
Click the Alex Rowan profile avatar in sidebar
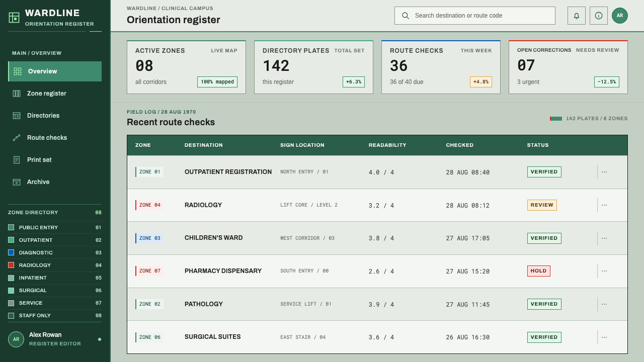pyautogui.click(x=16, y=339)
